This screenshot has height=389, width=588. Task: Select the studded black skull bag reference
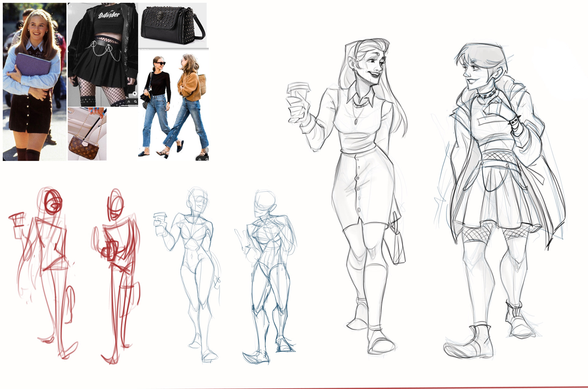[172, 25]
